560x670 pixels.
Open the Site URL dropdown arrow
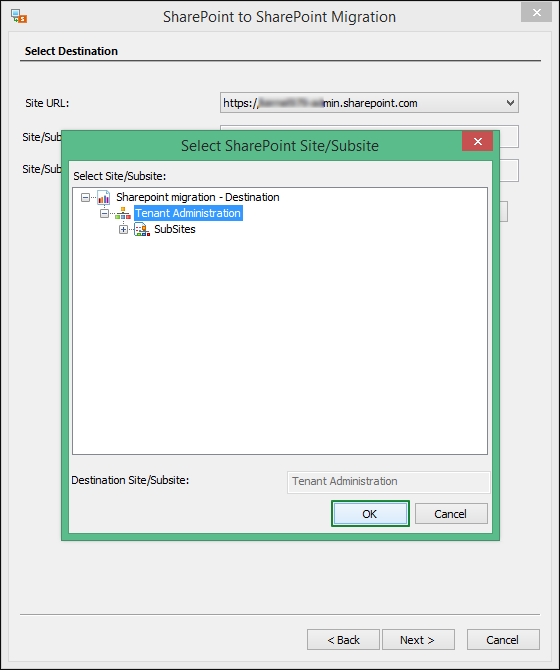510,103
